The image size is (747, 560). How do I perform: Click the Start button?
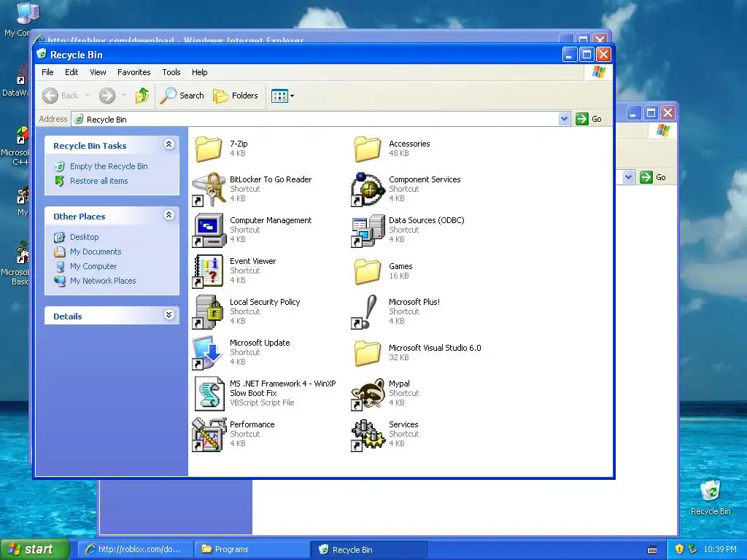(x=35, y=549)
